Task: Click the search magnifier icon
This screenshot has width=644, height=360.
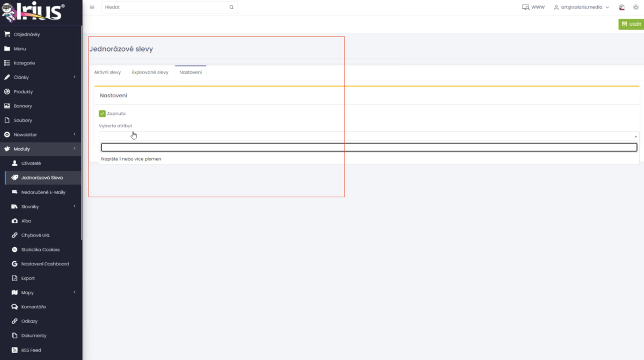Action: click(x=231, y=8)
